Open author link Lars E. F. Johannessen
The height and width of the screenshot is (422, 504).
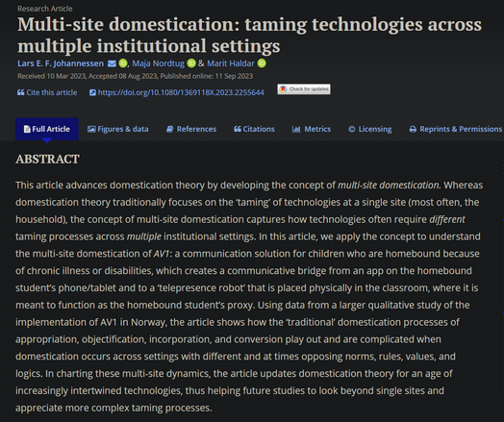point(61,63)
